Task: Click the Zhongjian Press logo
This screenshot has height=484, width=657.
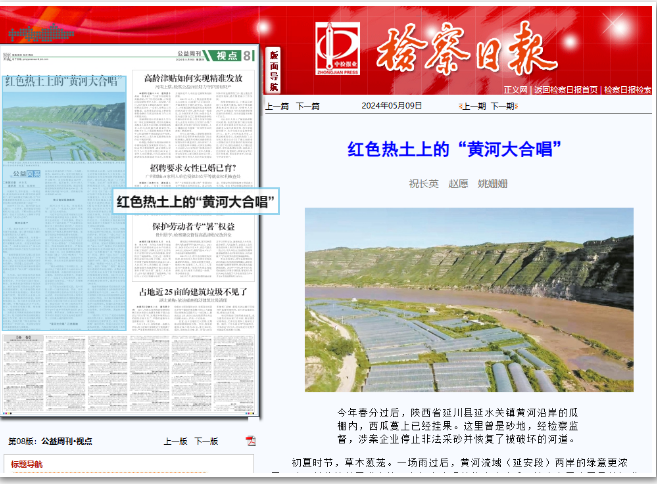Action: point(338,49)
